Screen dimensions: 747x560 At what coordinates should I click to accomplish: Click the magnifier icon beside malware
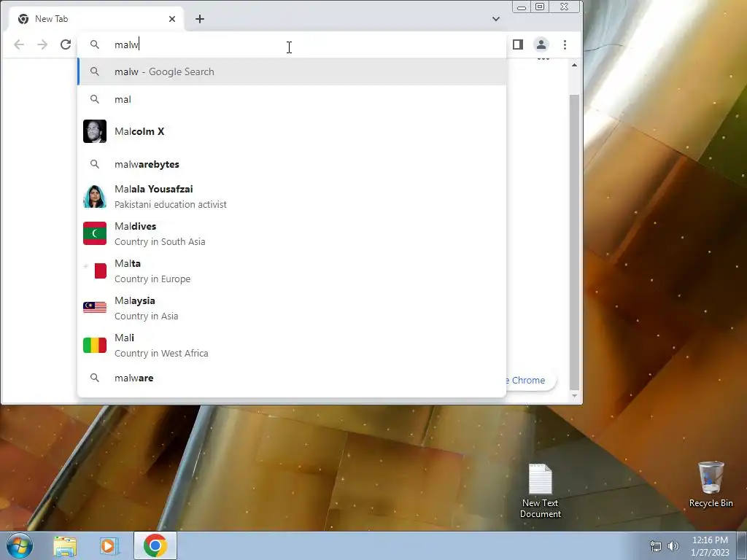click(x=95, y=378)
